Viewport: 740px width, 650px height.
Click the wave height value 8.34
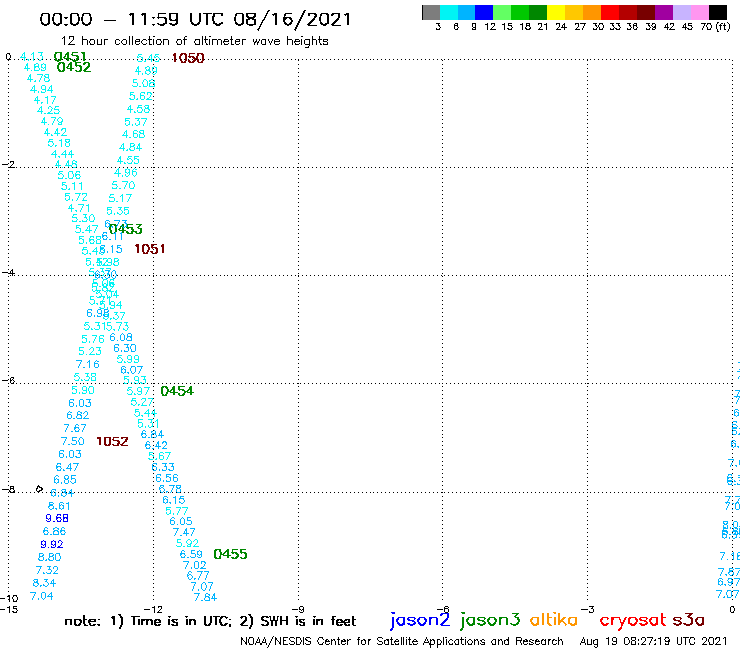pos(44,583)
